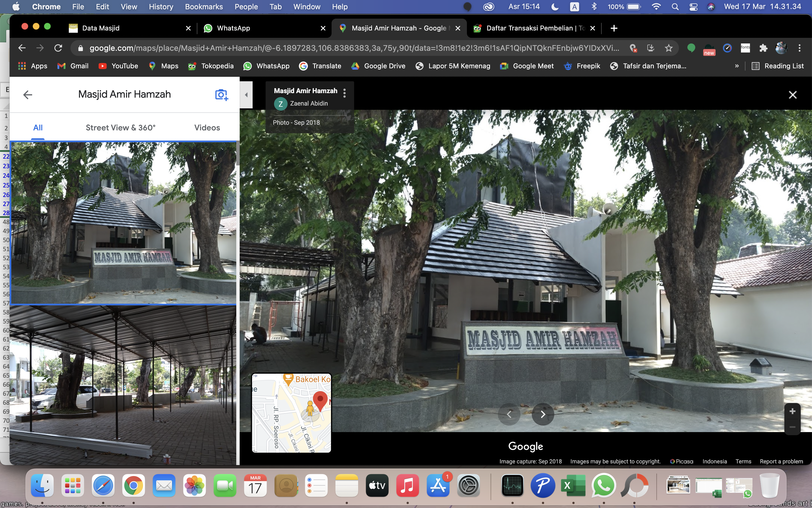Click the Zaenal Abidin contributor name
Image resolution: width=812 pixels, height=508 pixels.
309,104
